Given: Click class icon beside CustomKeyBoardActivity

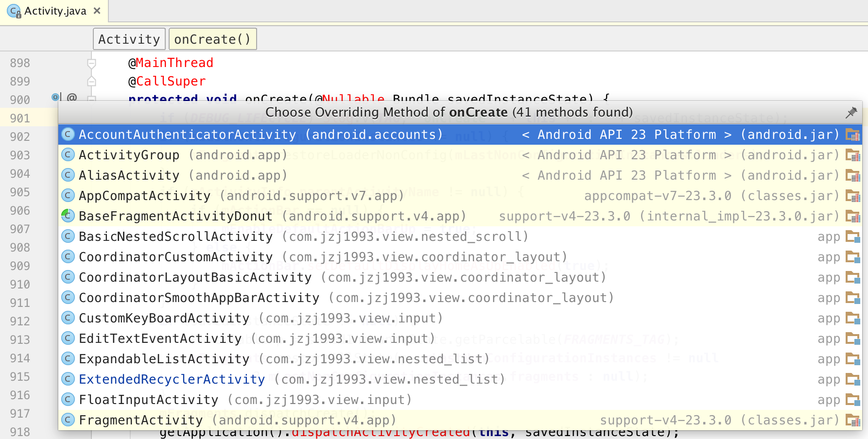Looking at the screenshot, I should pyautogui.click(x=68, y=318).
